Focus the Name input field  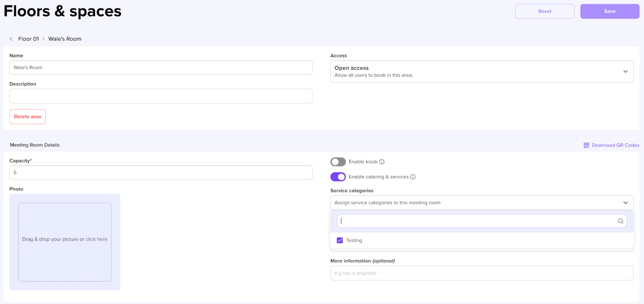click(x=161, y=68)
